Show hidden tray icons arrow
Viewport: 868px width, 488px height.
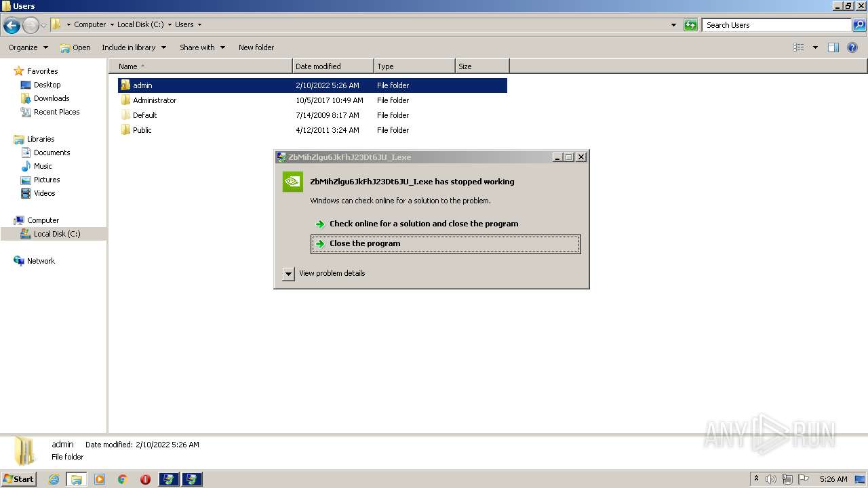(x=756, y=479)
